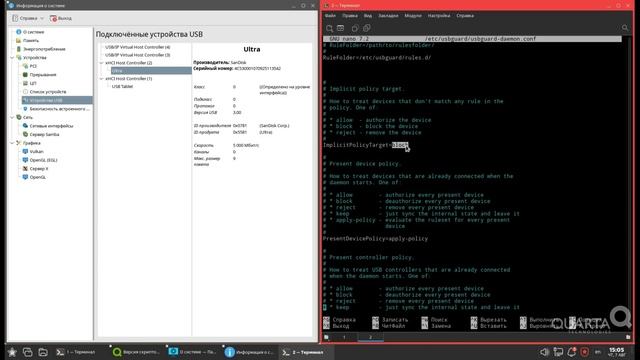640x360 pixels.
Task: Select 'Устройства USB' sidebar entry
Action: (x=57, y=100)
